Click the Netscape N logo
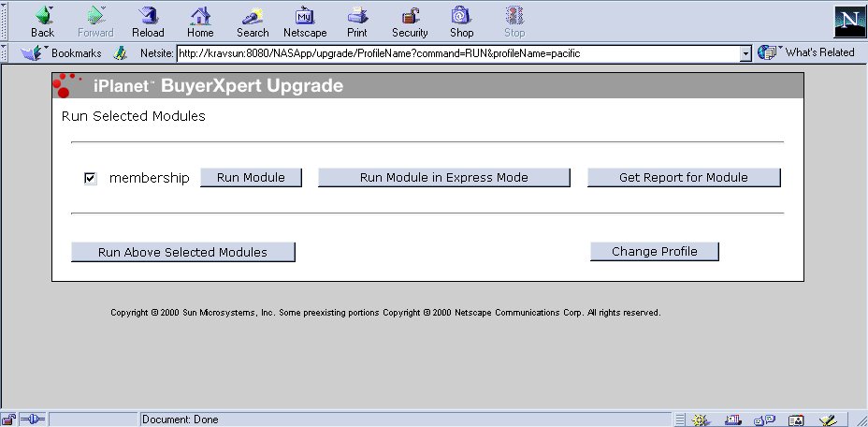 coord(848,22)
